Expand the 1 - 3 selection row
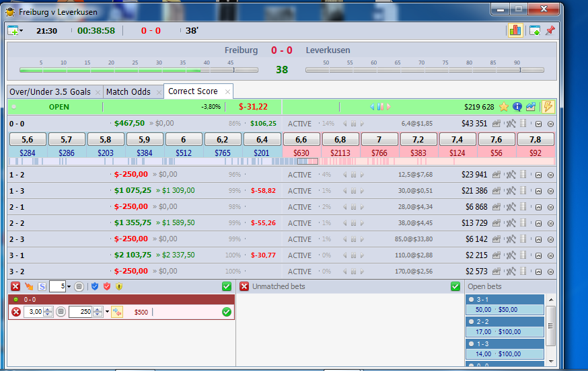The image size is (588, 371). pyautogui.click(x=538, y=191)
